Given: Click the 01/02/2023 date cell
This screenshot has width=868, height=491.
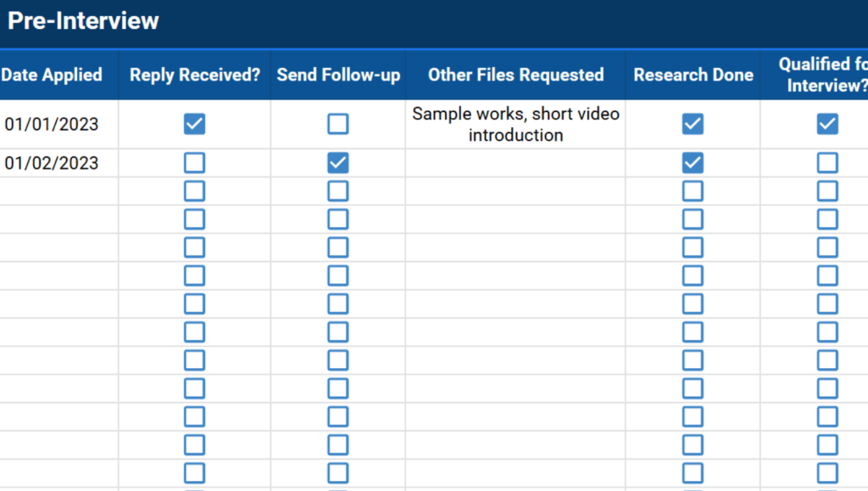Looking at the screenshot, I should [53, 163].
